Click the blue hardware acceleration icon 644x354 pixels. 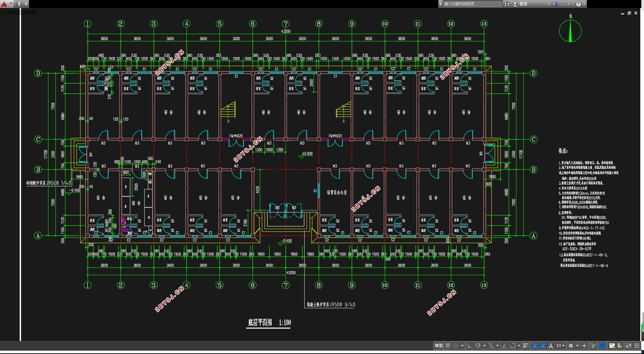point(602,346)
